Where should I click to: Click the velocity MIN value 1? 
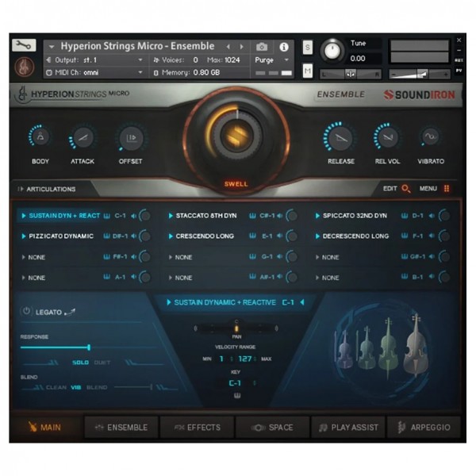pyautogui.click(x=221, y=359)
